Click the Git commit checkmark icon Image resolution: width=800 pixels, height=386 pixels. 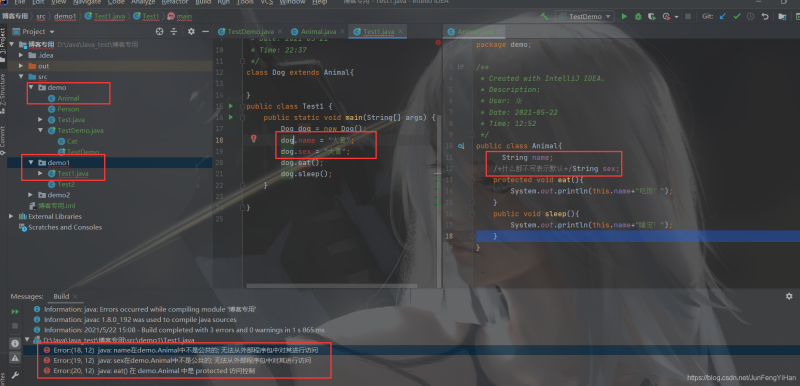[x=737, y=16]
